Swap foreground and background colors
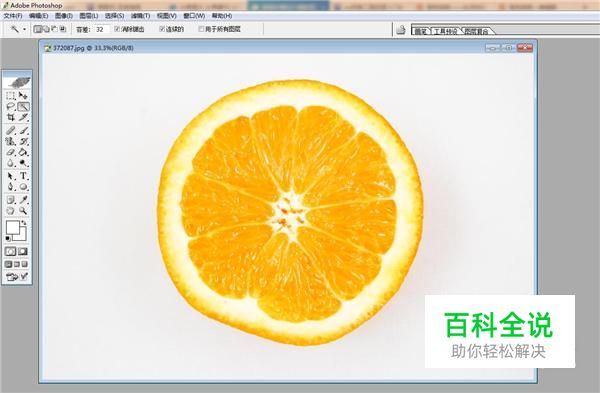The height and width of the screenshot is (393, 600). point(24,223)
